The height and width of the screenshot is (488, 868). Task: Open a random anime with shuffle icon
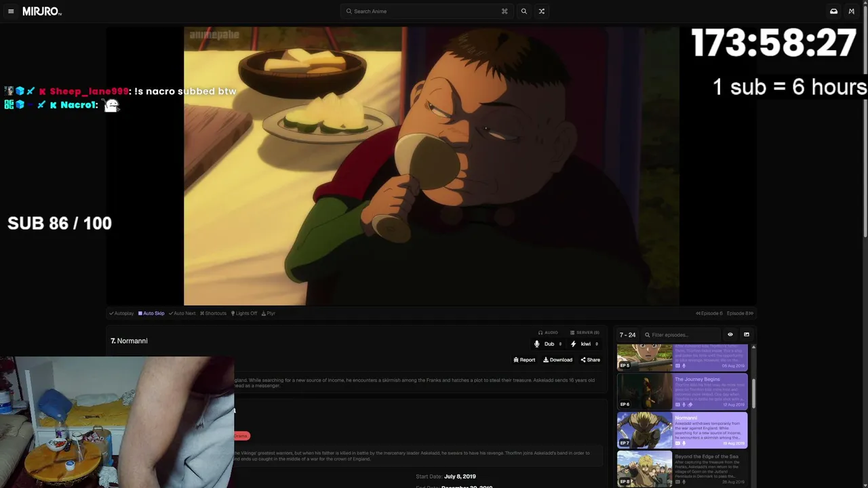[541, 12]
